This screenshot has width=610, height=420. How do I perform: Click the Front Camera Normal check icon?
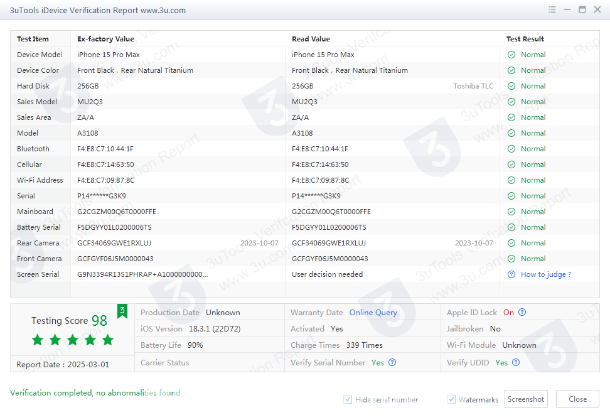pyautogui.click(x=511, y=259)
